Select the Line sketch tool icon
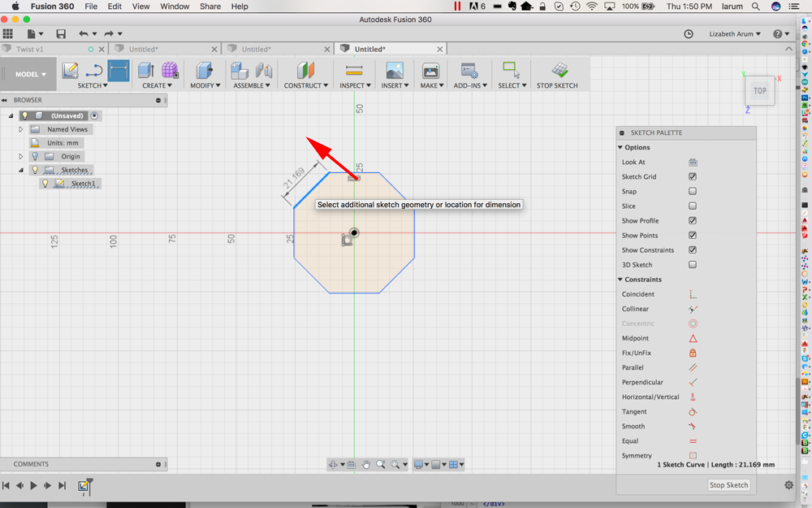Image resolution: width=812 pixels, height=508 pixels. point(94,71)
